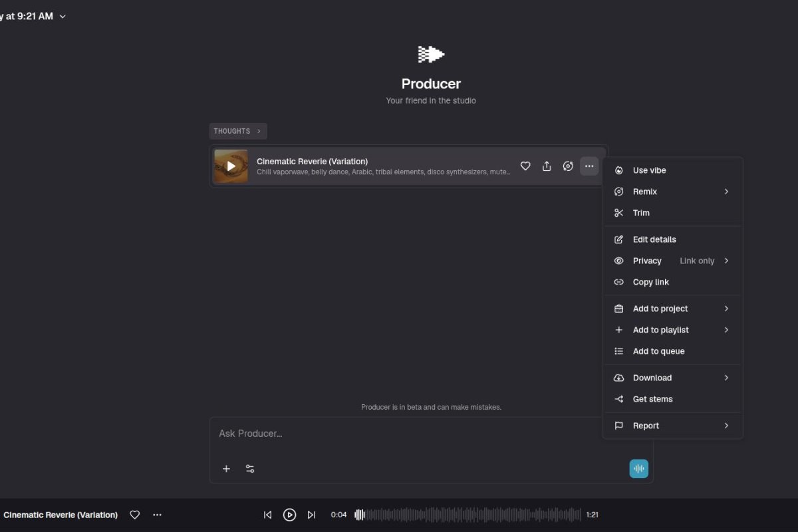Click the remix icon next to the heart
The height and width of the screenshot is (532, 798).
click(x=568, y=166)
